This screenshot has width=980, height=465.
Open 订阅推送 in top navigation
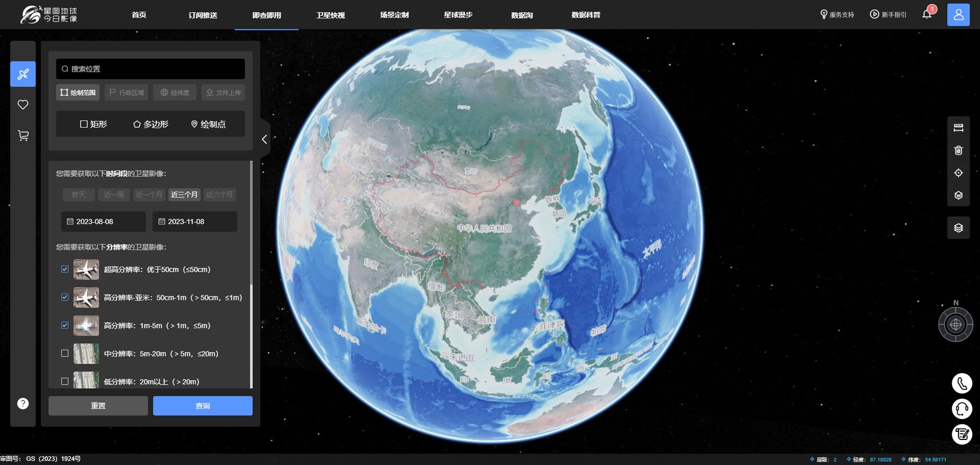tap(203, 15)
